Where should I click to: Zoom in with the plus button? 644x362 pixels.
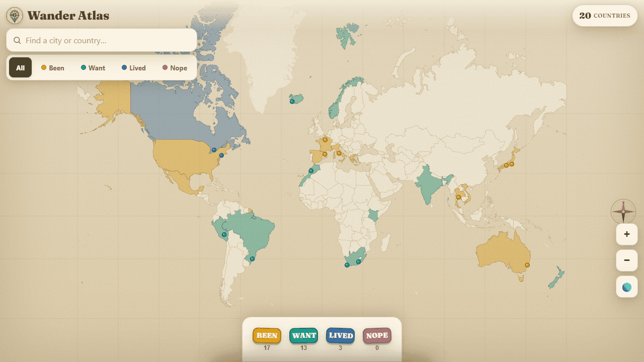(627, 234)
